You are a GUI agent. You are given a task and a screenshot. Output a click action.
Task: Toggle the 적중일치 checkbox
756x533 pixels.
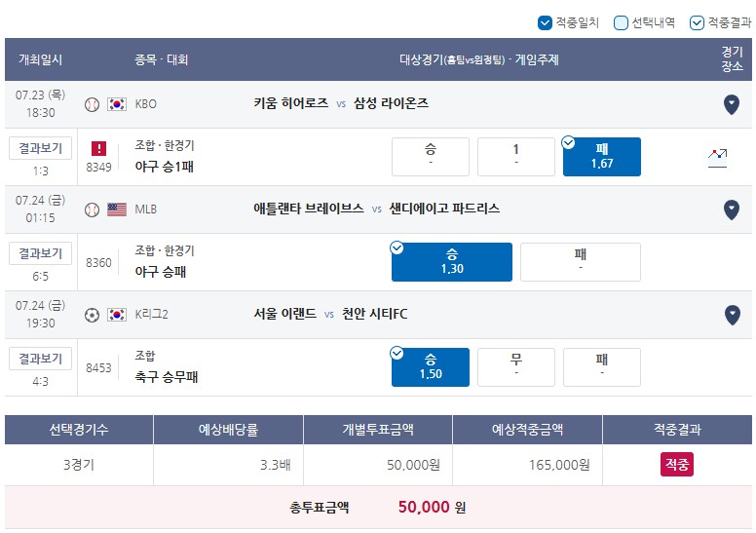(x=545, y=22)
